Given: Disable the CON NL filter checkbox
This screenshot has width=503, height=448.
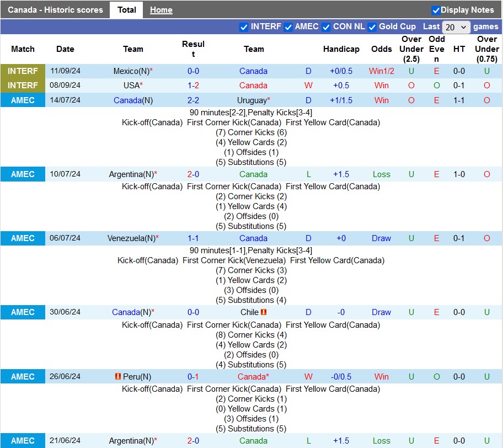Looking at the screenshot, I should [326, 27].
